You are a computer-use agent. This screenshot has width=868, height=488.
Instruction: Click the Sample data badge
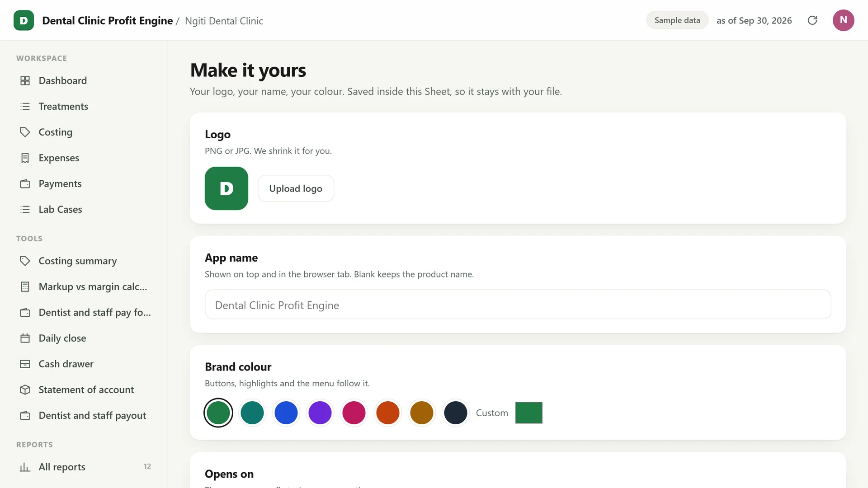677,20
